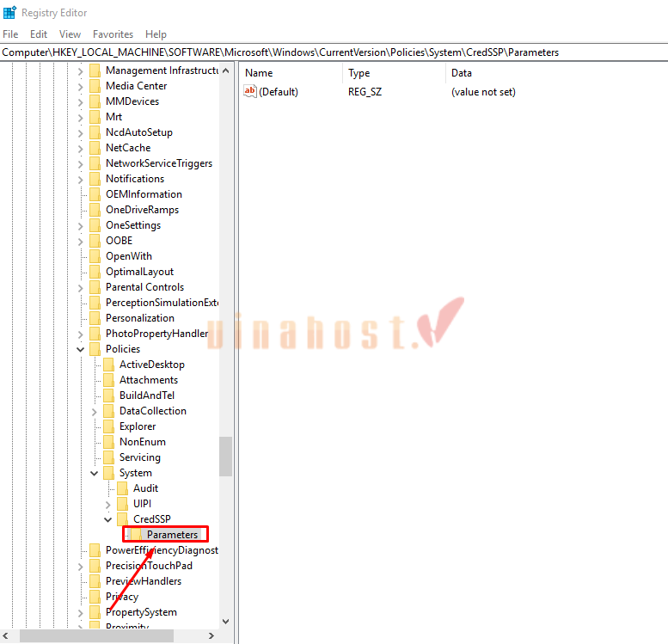This screenshot has height=644, width=668.
Task: Click the registry path address bar
Action: [x=334, y=52]
